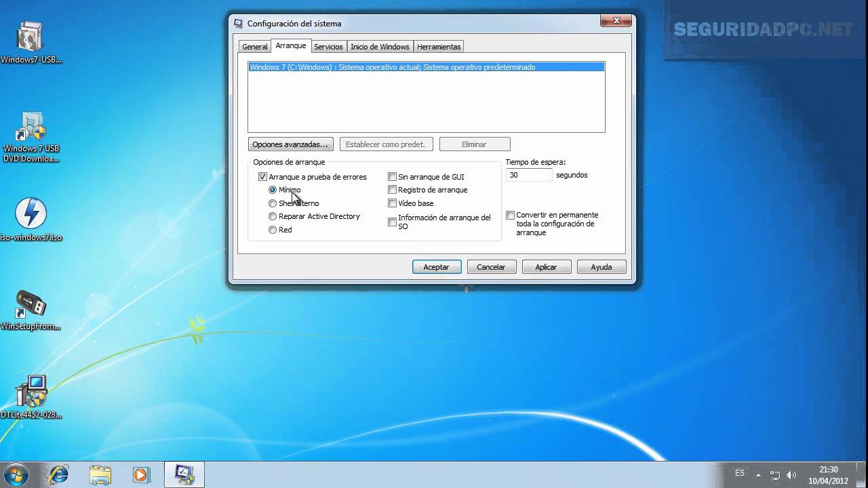Select DTLite4452 installer desktop icon

click(x=31, y=397)
